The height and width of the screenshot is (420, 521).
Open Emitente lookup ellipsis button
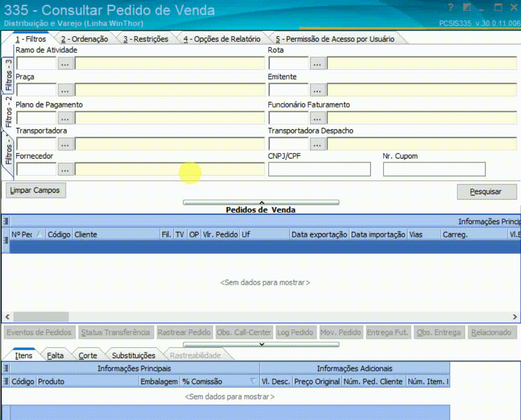point(317,90)
